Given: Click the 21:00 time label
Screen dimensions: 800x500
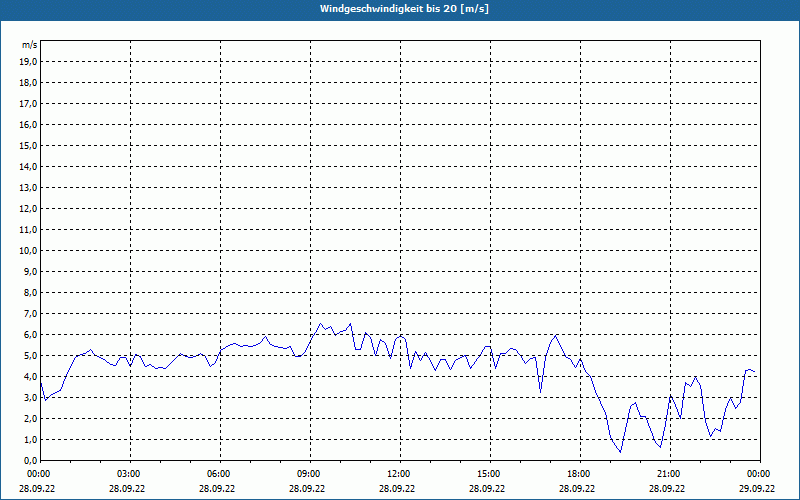Looking at the screenshot, I should [x=670, y=474].
